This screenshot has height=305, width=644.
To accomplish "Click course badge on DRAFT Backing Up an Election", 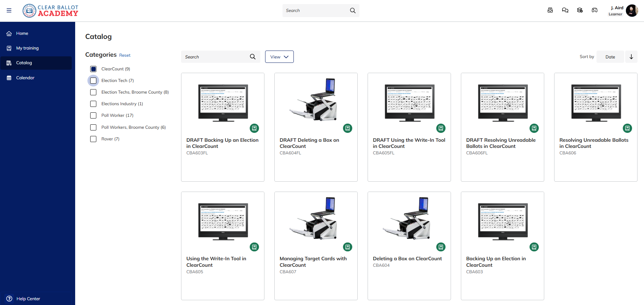I will tap(254, 128).
